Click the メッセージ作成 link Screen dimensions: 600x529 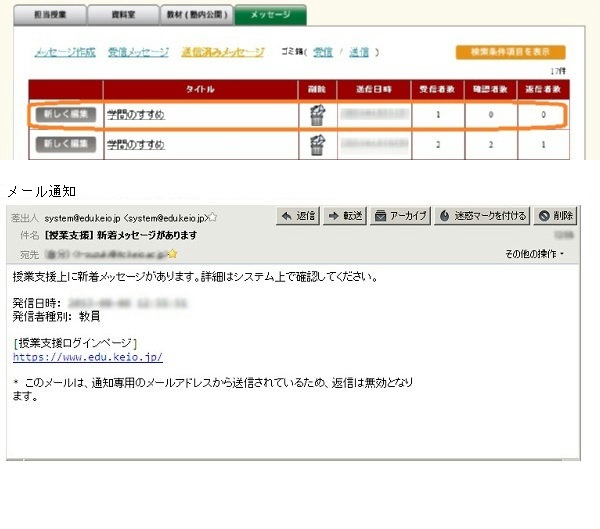66,52
